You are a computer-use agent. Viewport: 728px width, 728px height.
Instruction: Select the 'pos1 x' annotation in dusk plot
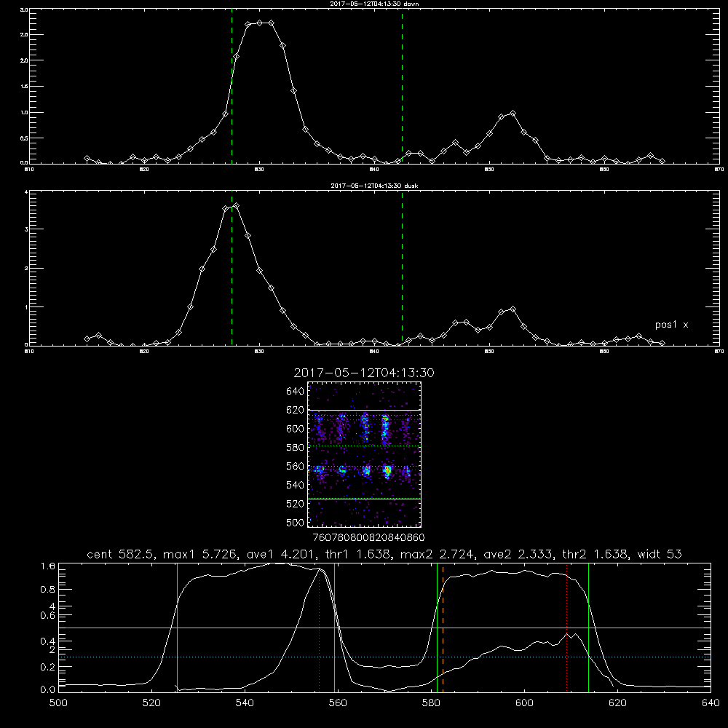(x=671, y=325)
